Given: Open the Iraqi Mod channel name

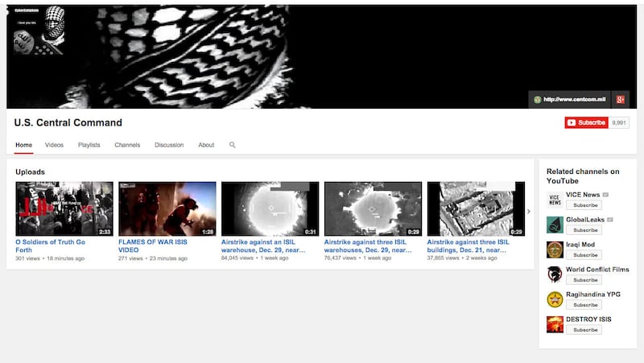Looking at the screenshot, I should pyautogui.click(x=580, y=245).
